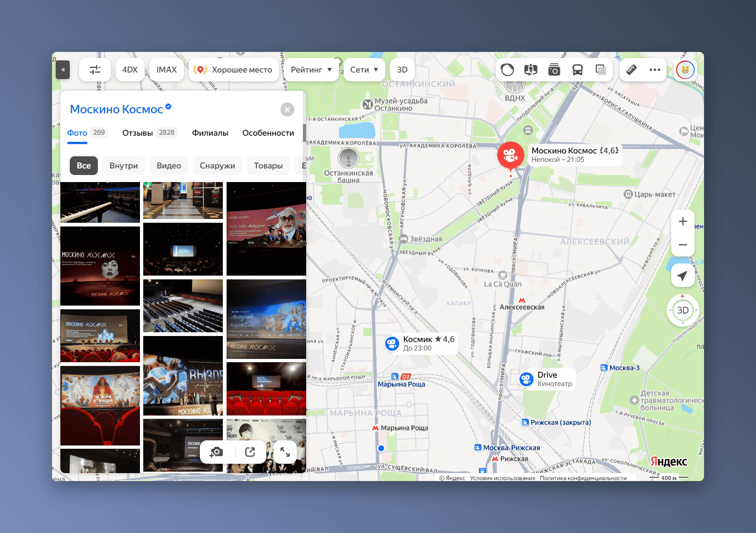Filter photos by Видео
The width and height of the screenshot is (756, 533).
click(x=169, y=166)
